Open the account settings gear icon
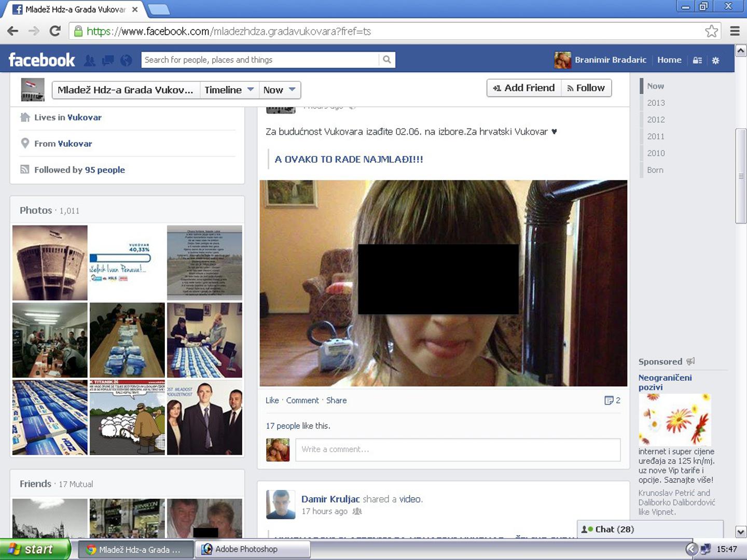The height and width of the screenshot is (560, 747). [715, 60]
